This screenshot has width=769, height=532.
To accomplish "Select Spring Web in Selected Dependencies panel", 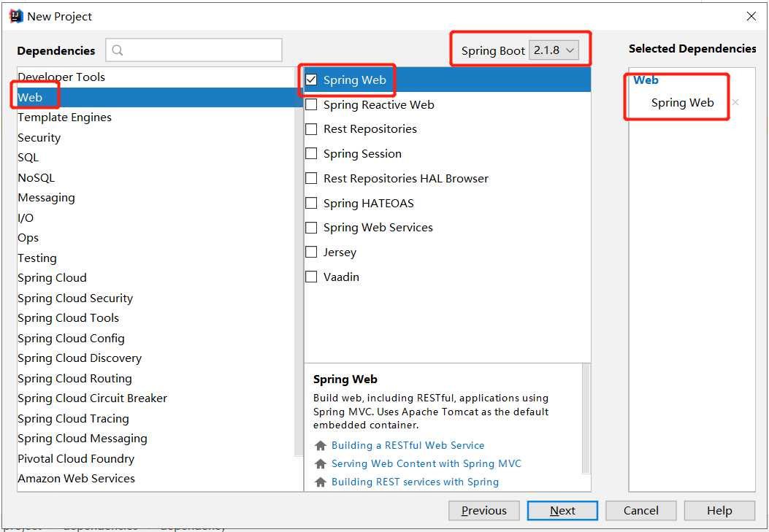I will [682, 102].
